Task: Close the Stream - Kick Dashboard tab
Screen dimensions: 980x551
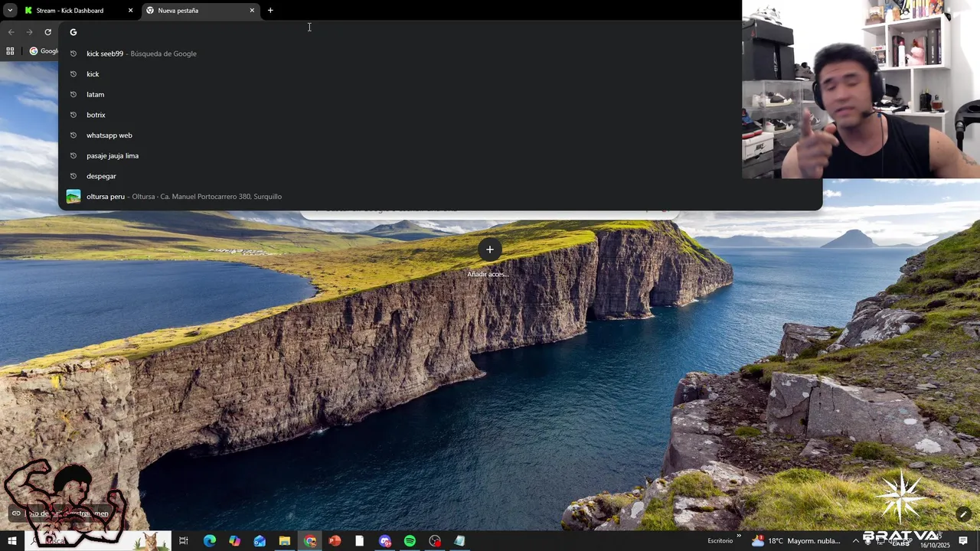Action: point(130,11)
